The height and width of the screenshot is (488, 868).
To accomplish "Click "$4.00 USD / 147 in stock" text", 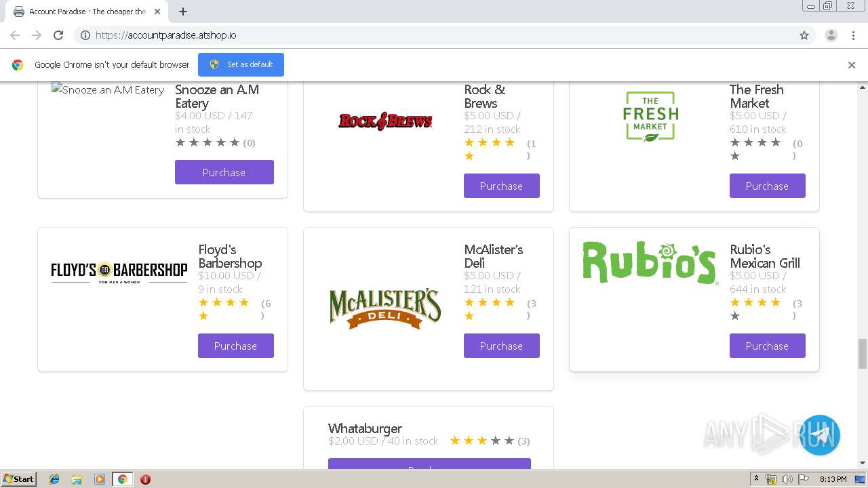I will (x=214, y=122).
